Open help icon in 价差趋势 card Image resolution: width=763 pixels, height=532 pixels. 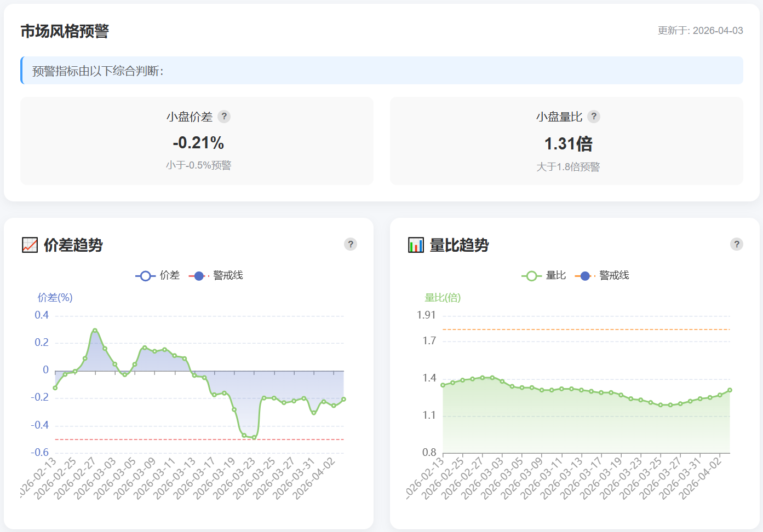pos(351,244)
